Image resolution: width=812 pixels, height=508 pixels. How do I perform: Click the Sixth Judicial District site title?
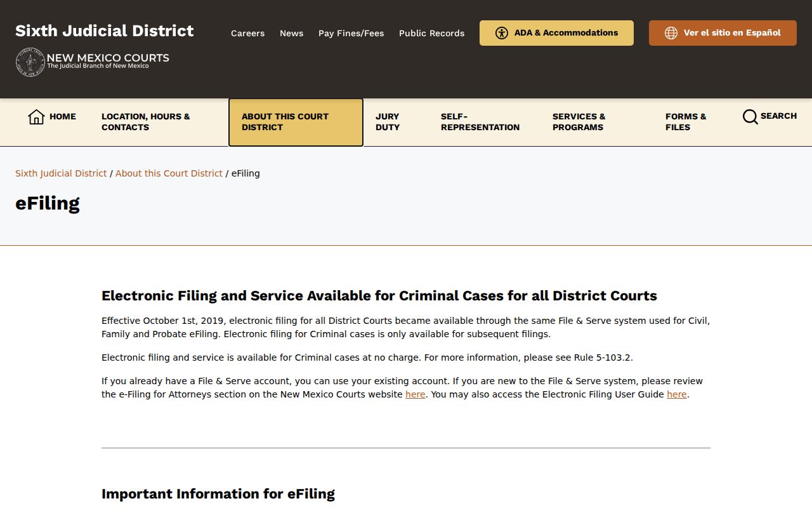[x=105, y=30]
